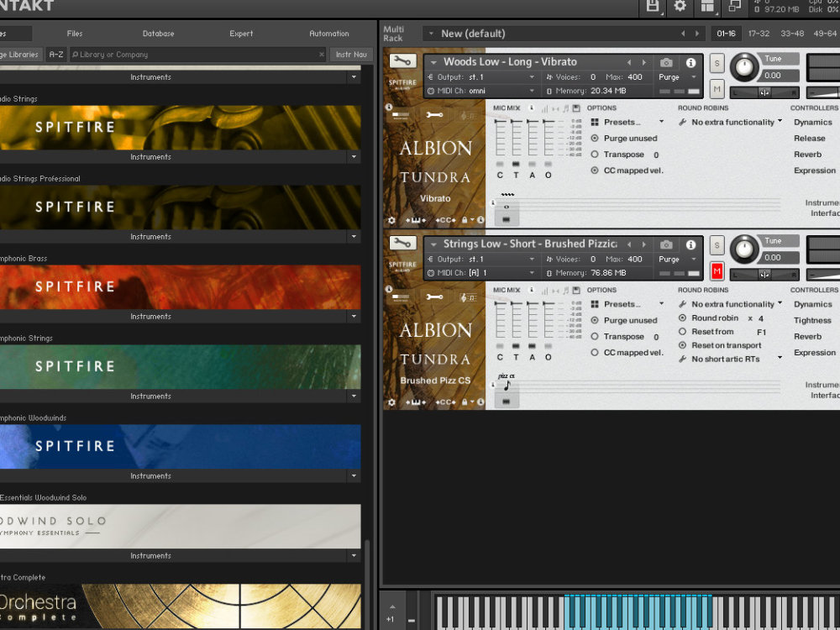Open No extra functionality dropdown in Woods Low
Screen dimensions: 840x630
point(731,122)
